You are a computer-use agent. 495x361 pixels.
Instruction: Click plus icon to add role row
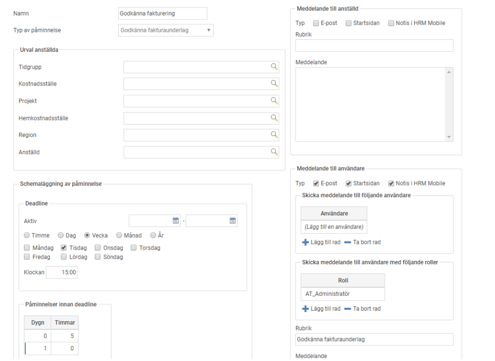tap(305, 309)
